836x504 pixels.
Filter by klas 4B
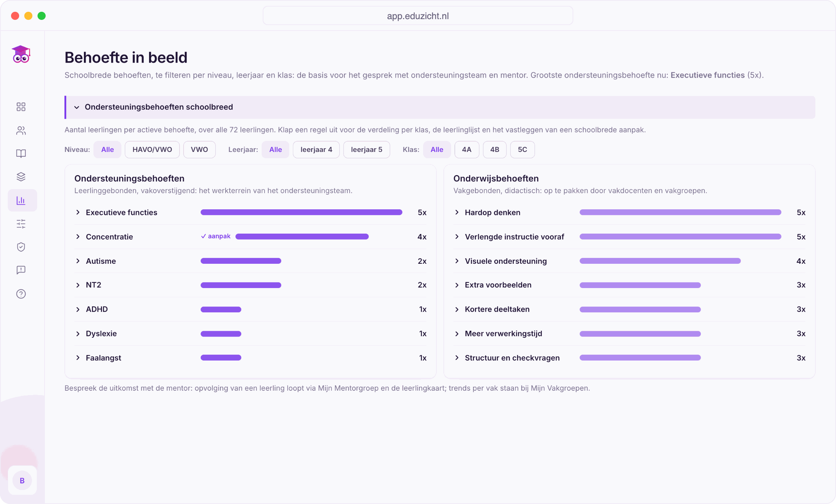(495, 150)
